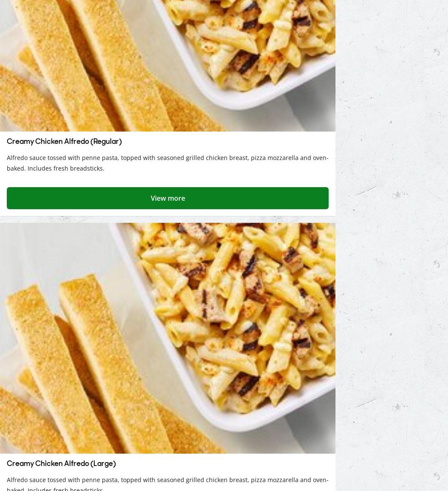Click the Regular Alfredo description text
This screenshot has width=448, height=491.
[168, 163]
